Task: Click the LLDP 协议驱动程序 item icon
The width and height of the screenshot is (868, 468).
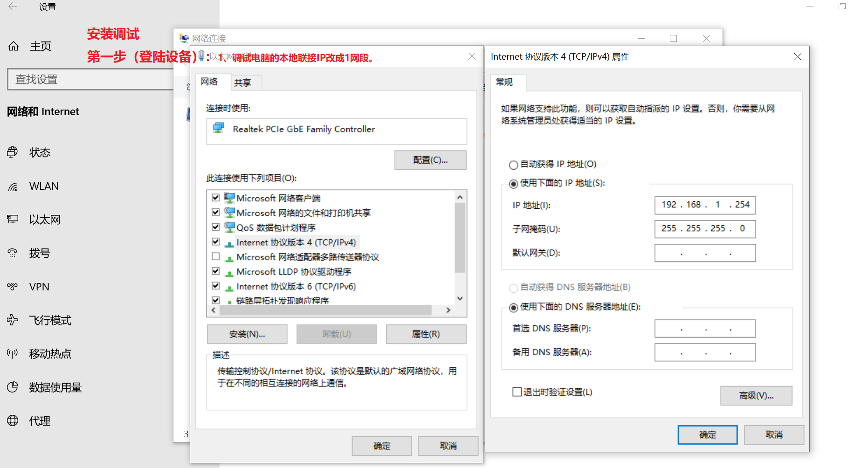Action: click(229, 273)
